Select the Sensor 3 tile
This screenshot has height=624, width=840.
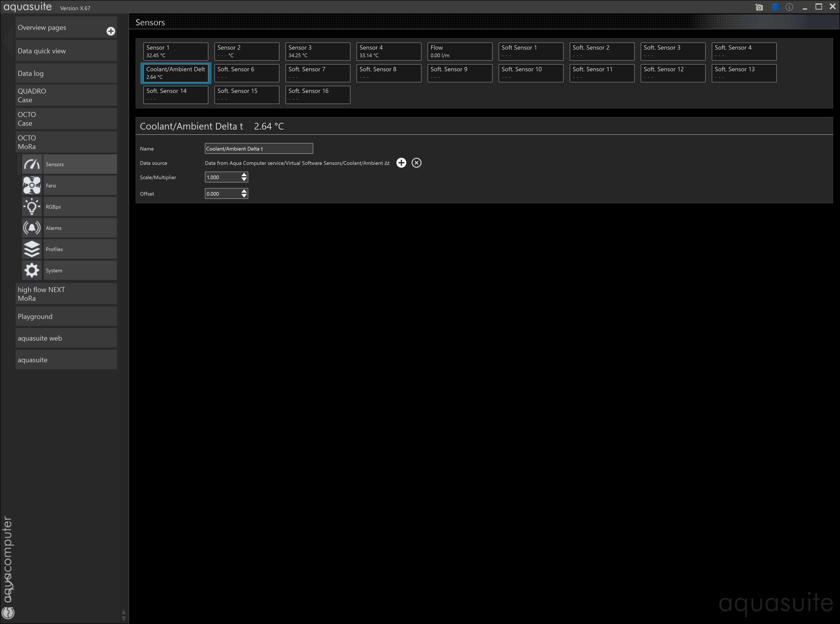click(318, 51)
